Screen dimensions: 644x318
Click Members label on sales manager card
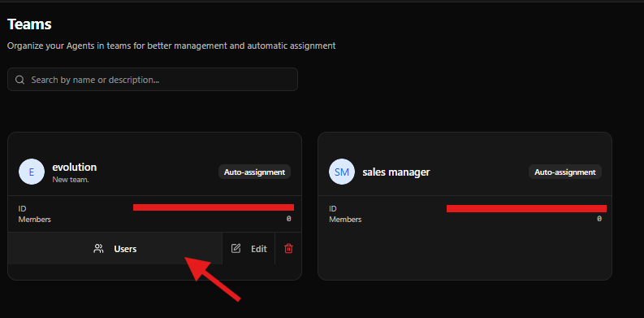(345, 220)
